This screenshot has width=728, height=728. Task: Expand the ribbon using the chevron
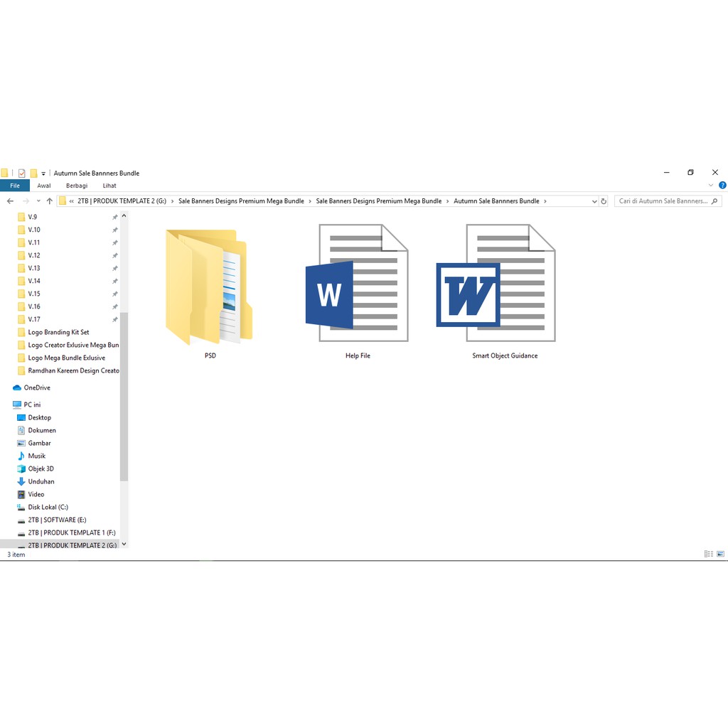[710, 186]
